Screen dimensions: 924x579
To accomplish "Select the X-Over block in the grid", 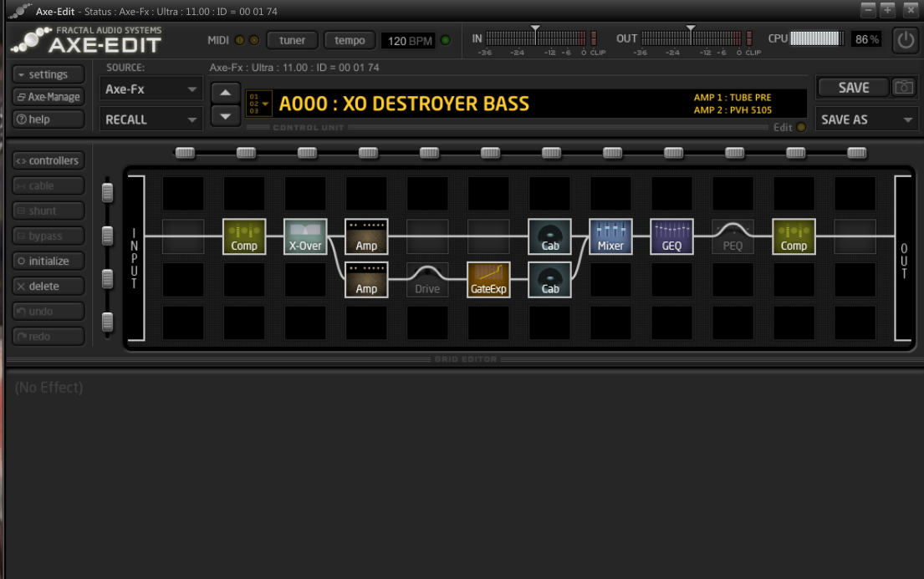I will point(305,236).
